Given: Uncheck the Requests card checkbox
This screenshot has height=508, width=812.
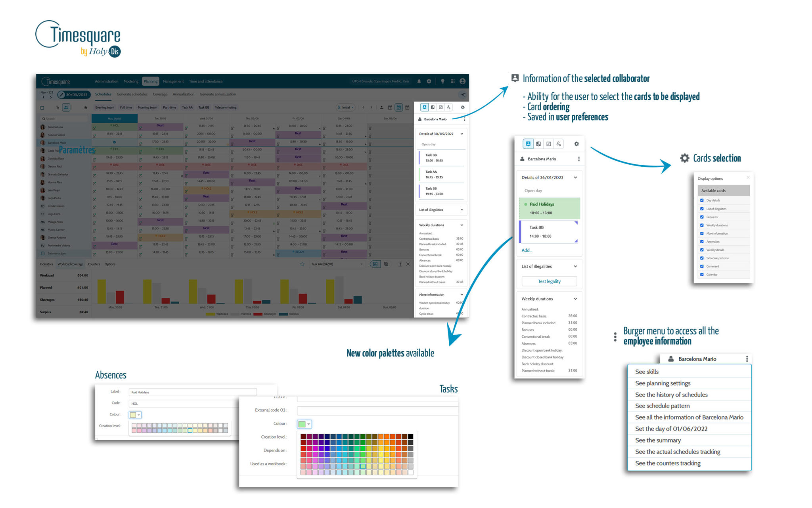Looking at the screenshot, I should point(702,217).
